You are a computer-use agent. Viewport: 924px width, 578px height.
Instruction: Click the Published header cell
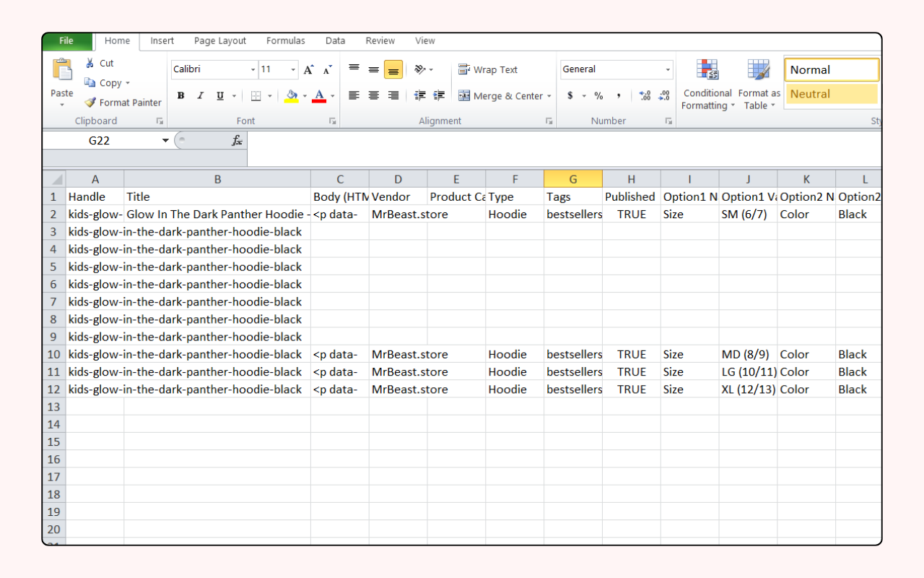631,197
